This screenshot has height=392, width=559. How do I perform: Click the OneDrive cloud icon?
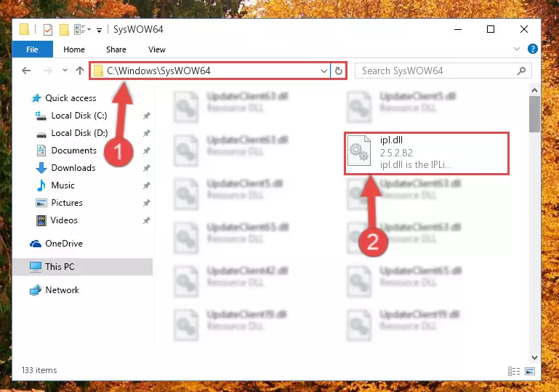pyautogui.click(x=36, y=244)
